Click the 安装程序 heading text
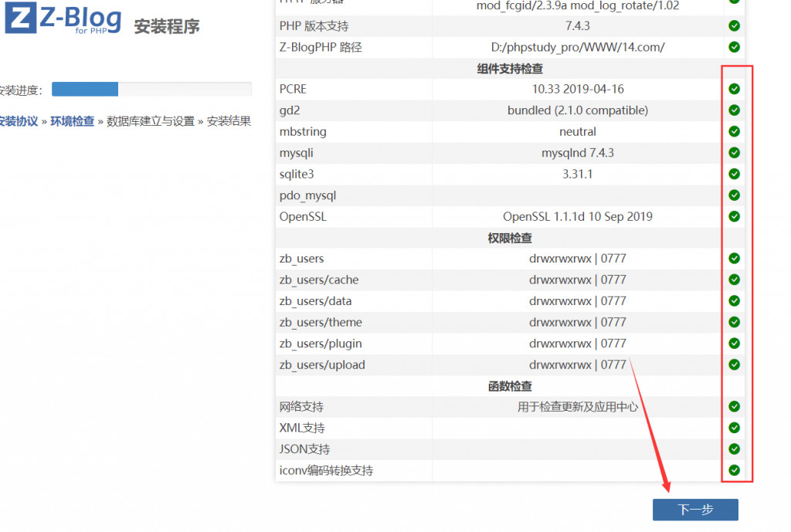The image size is (791, 532). click(167, 26)
